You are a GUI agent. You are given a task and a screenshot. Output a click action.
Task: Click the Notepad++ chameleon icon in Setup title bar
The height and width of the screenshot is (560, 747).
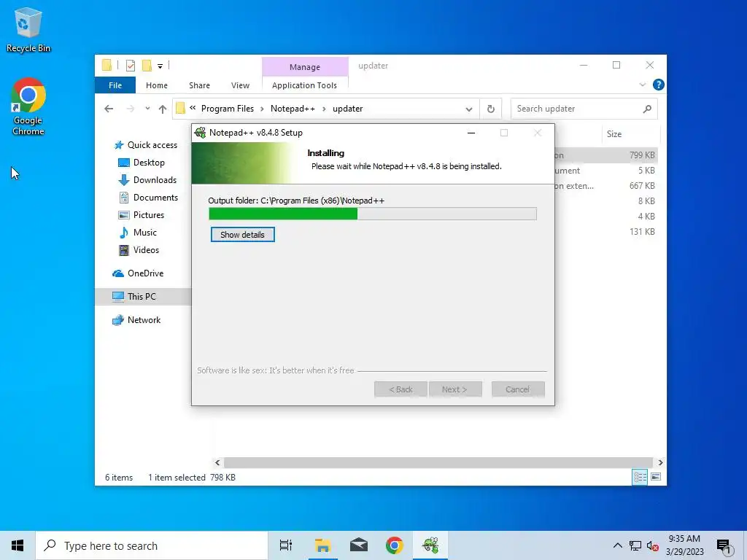(201, 133)
